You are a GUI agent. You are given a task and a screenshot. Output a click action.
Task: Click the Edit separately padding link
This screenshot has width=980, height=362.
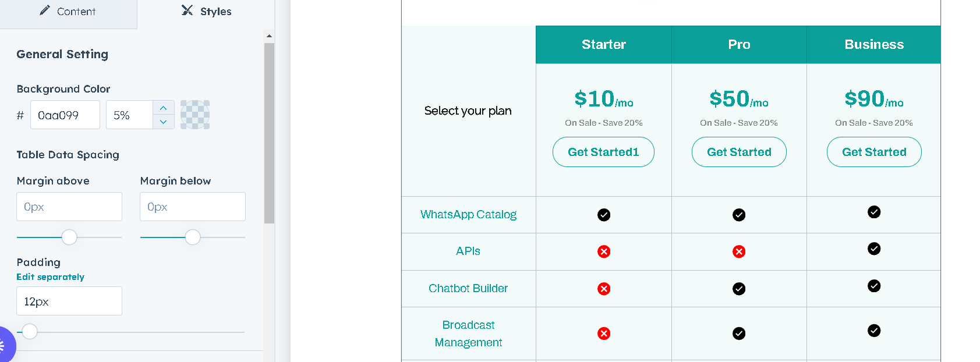click(51, 277)
